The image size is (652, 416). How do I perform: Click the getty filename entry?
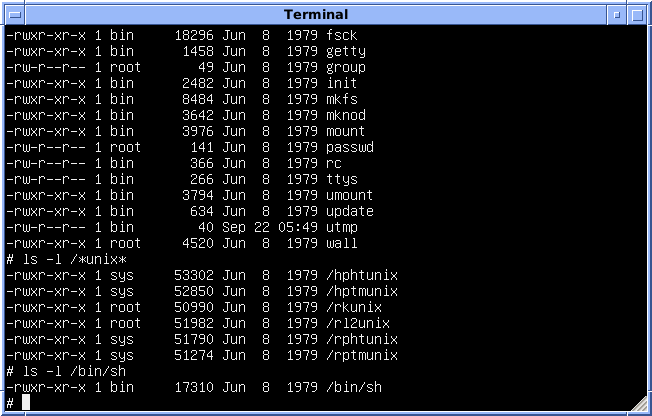coord(346,51)
